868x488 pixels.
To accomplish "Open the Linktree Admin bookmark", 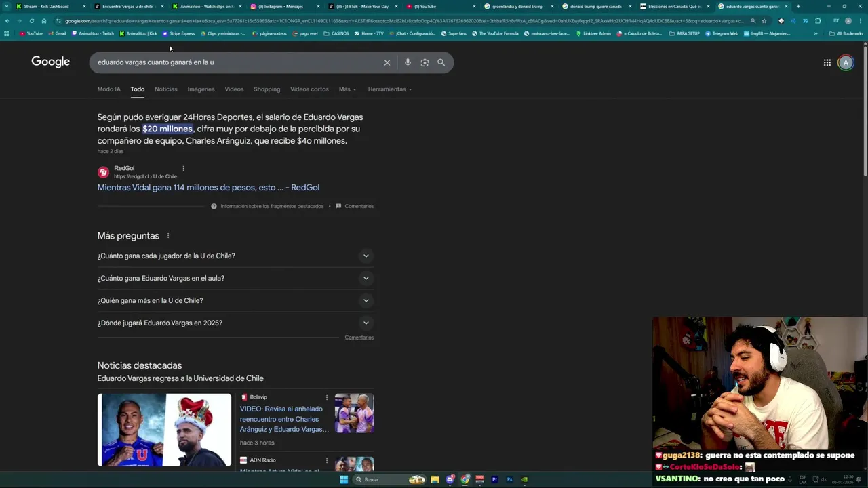I will (x=593, y=33).
